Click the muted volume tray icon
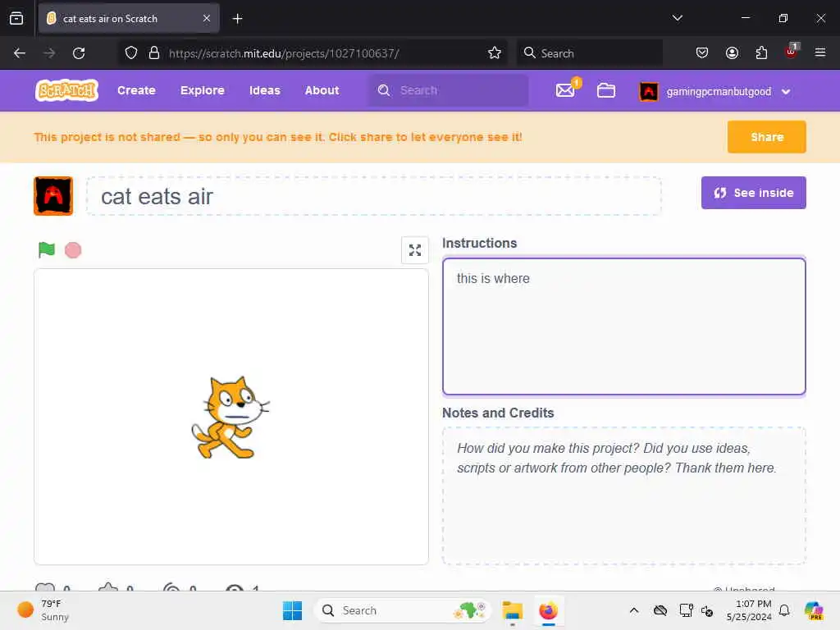Screen dimensions: 840x630 [706, 610]
